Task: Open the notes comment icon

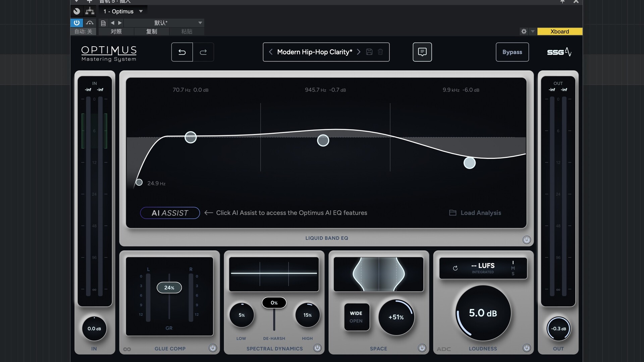Action: click(422, 52)
